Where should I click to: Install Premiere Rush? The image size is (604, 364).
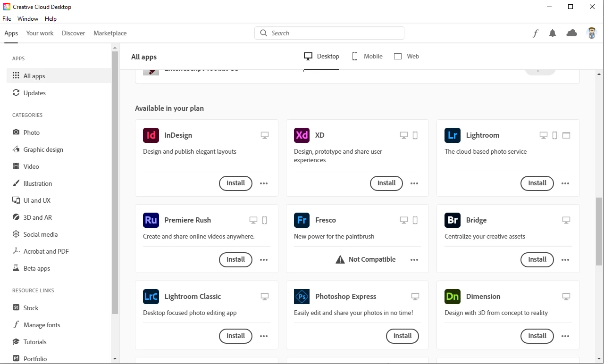click(x=235, y=259)
